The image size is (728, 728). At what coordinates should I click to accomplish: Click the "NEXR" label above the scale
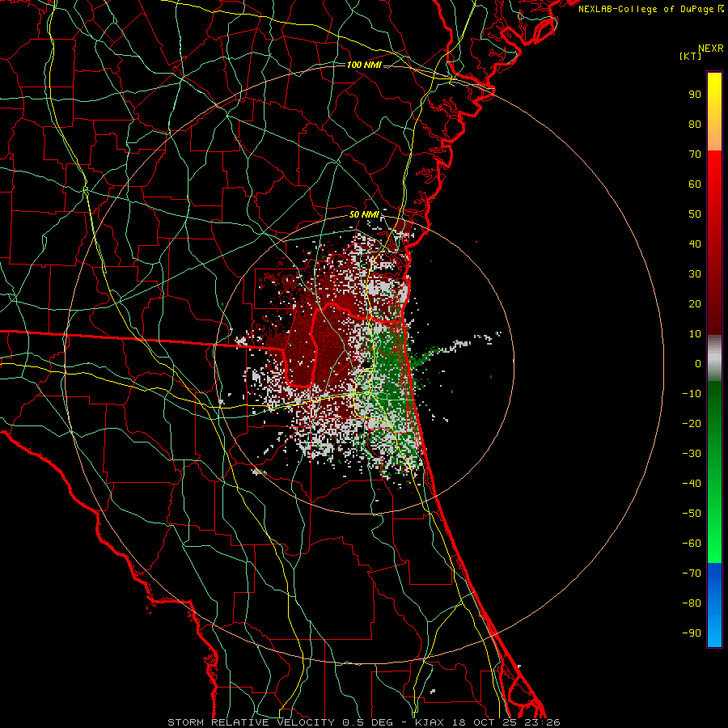click(711, 49)
